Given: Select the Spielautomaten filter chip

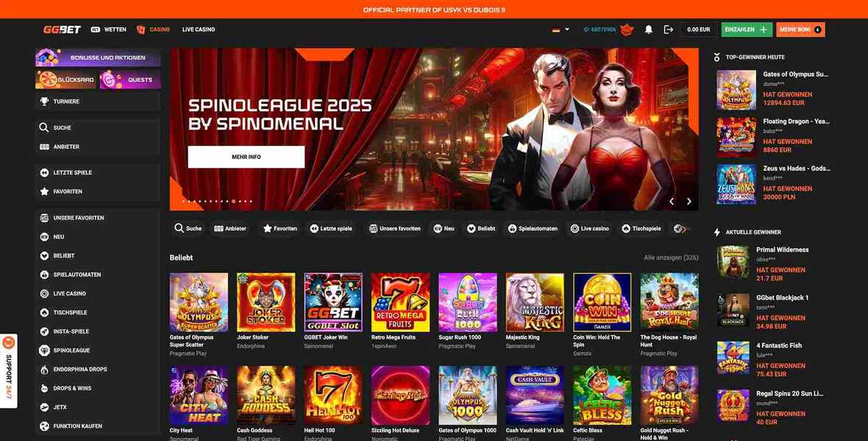Looking at the screenshot, I should point(532,228).
